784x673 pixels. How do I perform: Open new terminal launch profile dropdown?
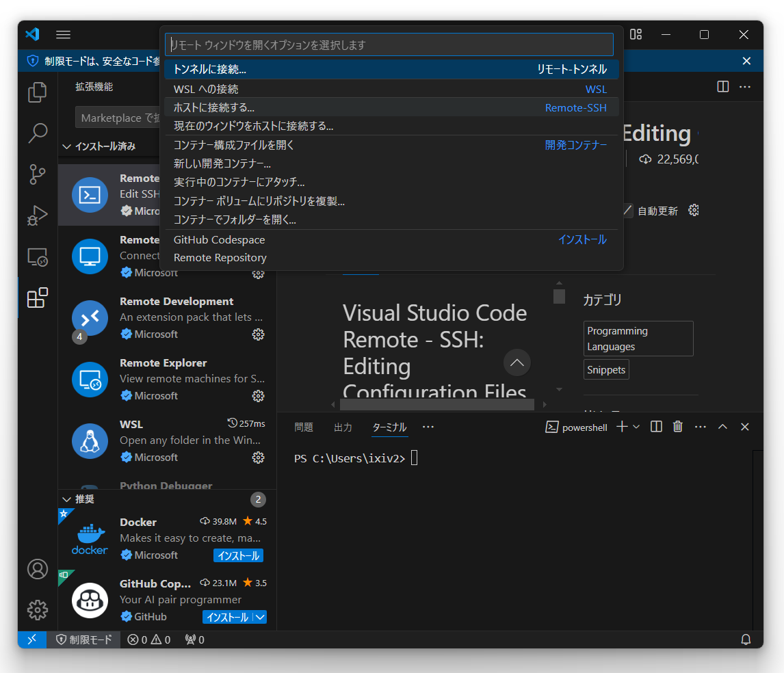pos(636,427)
